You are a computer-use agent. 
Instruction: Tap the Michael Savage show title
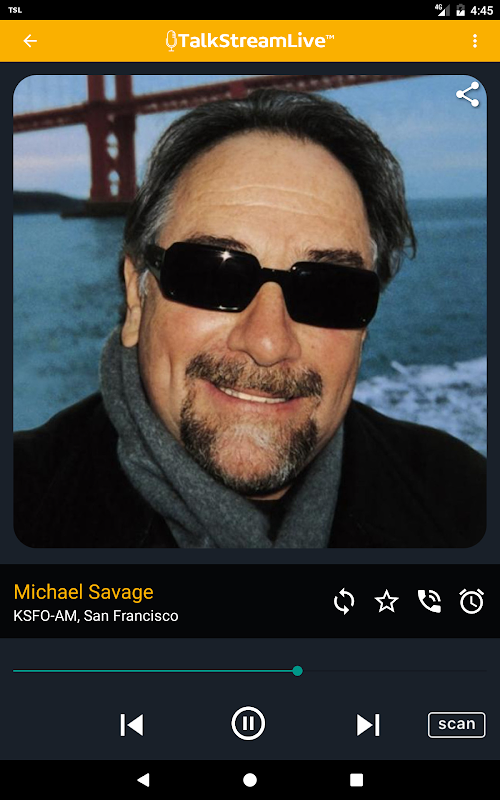(x=84, y=592)
